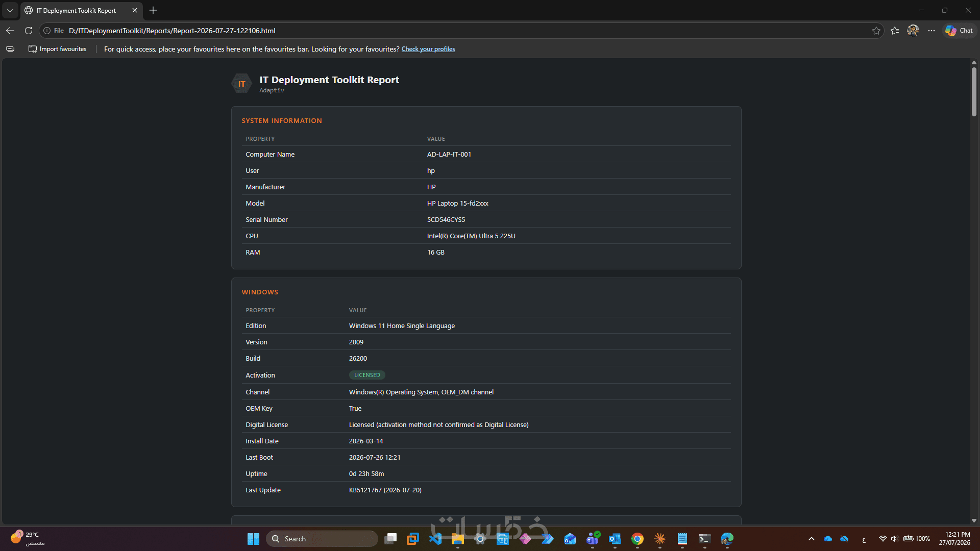Open classic Outlook from the taskbar
This screenshot has width=980, height=551.
615,539
